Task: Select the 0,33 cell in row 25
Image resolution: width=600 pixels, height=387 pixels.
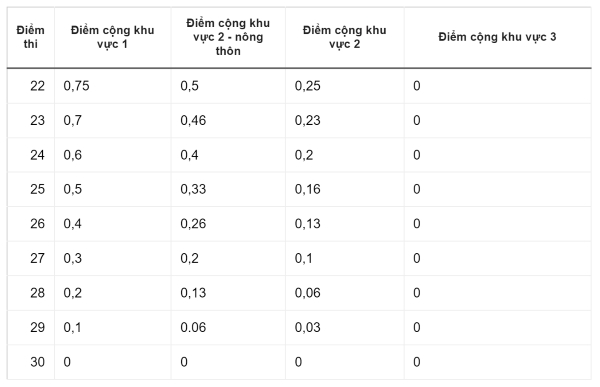Action: pos(228,189)
